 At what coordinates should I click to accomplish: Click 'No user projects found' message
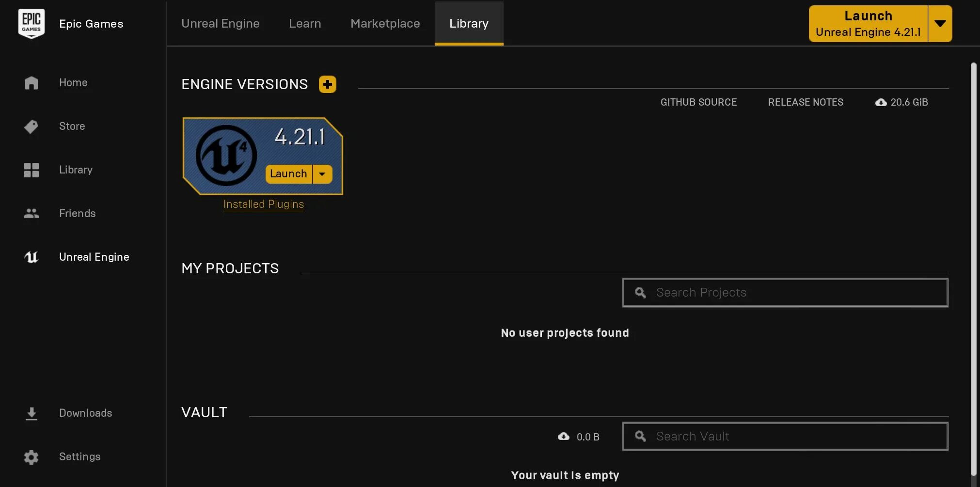[565, 333]
